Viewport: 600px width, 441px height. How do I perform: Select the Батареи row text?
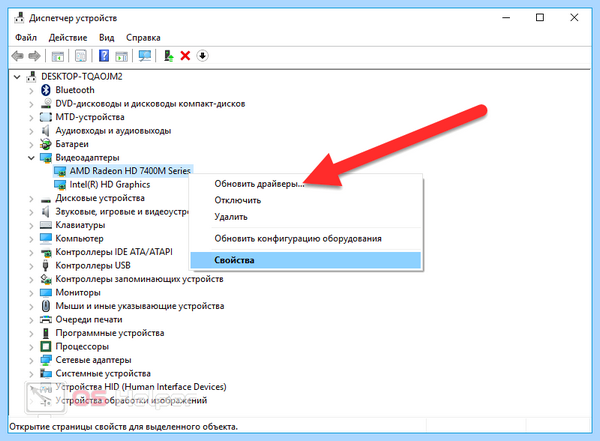pyautogui.click(x=72, y=144)
